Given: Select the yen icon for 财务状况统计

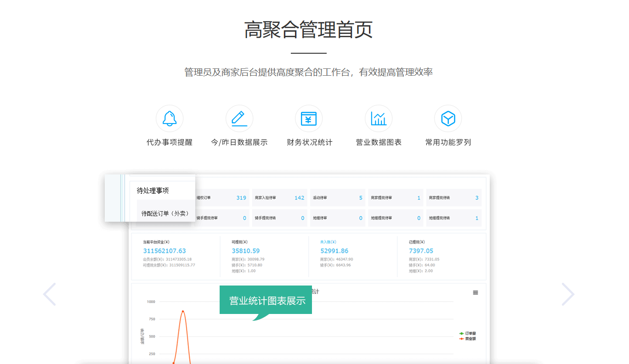Looking at the screenshot, I should pyautogui.click(x=309, y=118).
